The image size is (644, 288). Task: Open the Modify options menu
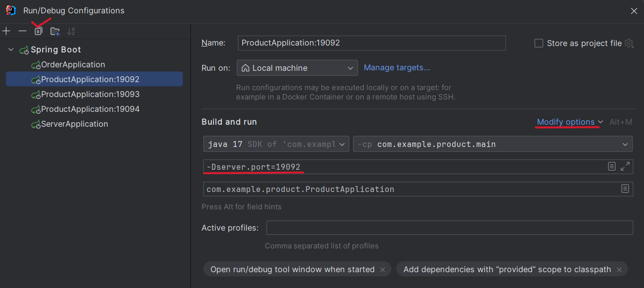pyautogui.click(x=570, y=122)
